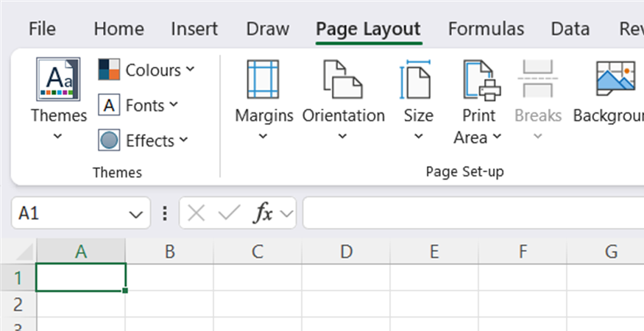Click the fill handle of cell A1
The height and width of the screenshot is (331, 644).
coord(125,291)
